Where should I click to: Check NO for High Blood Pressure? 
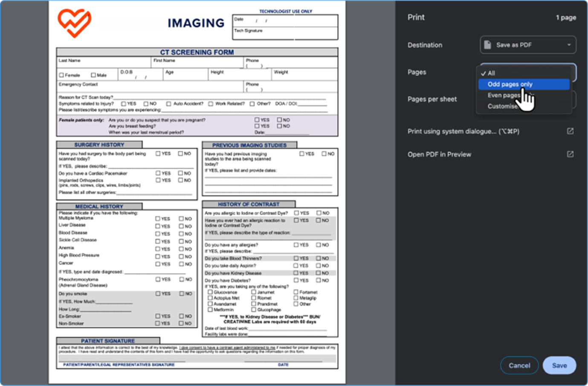pos(181,256)
